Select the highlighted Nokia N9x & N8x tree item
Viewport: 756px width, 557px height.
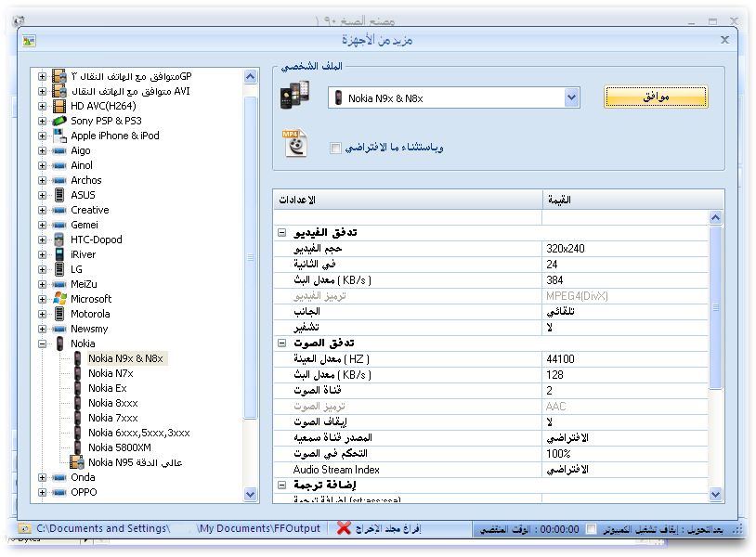click(127, 358)
